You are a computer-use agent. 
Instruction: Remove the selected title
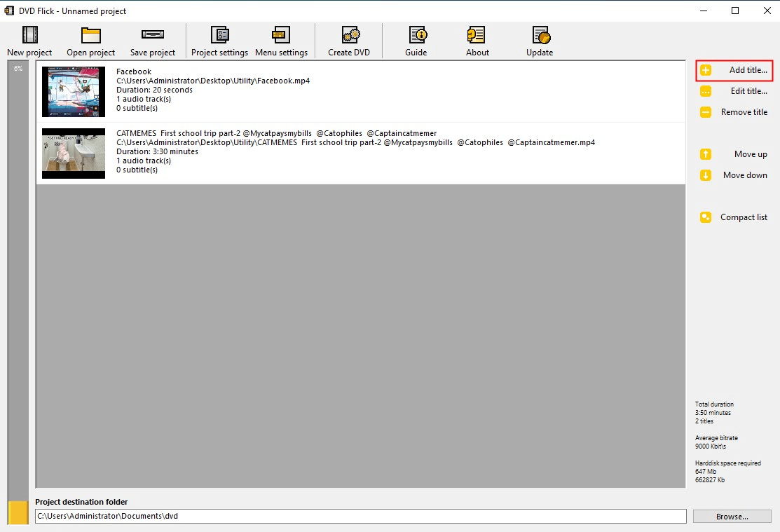734,112
